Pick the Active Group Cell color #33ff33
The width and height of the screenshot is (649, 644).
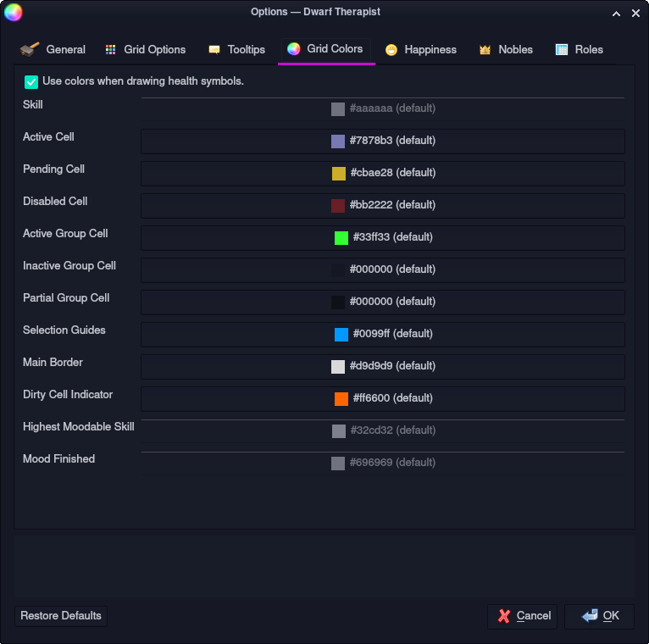coord(383,238)
